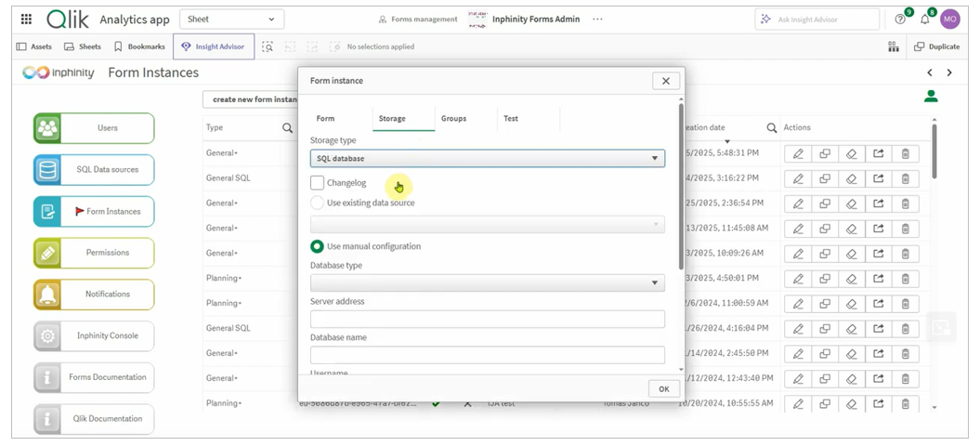This screenshot has width=980, height=446.
Task: Duplicate the row dated 11:00:59 AM
Action: point(825,304)
